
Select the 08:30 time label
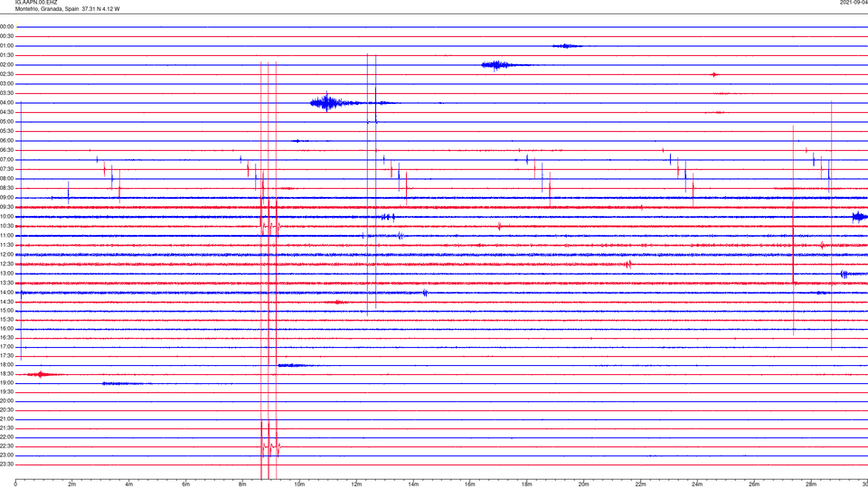coord(6,188)
